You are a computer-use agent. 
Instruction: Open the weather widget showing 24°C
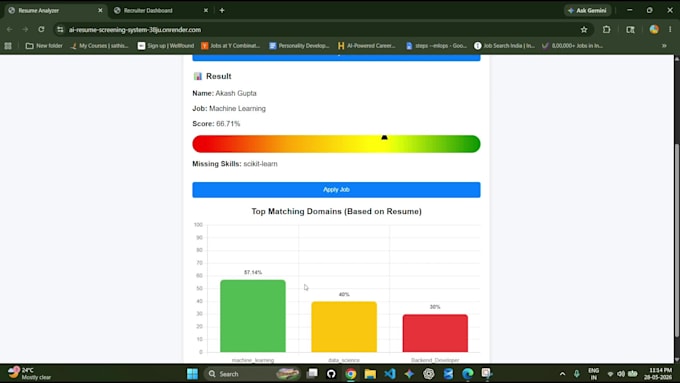coord(29,373)
